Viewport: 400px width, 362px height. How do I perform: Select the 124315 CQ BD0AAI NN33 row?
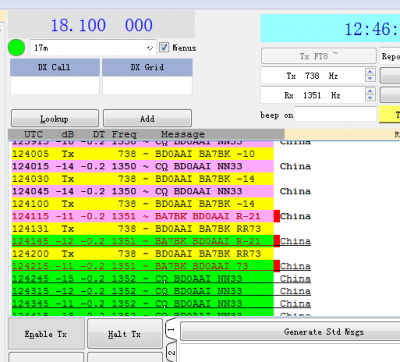click(143, 291)
